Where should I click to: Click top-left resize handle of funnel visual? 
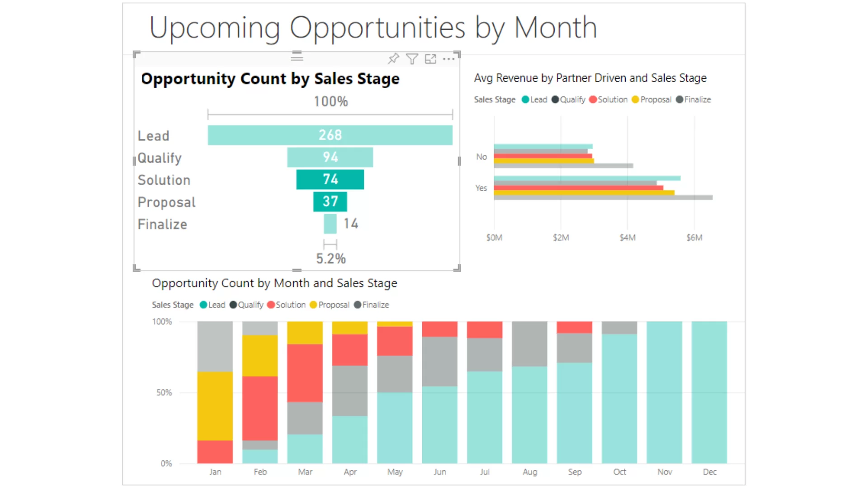click(x=137, y=54)
